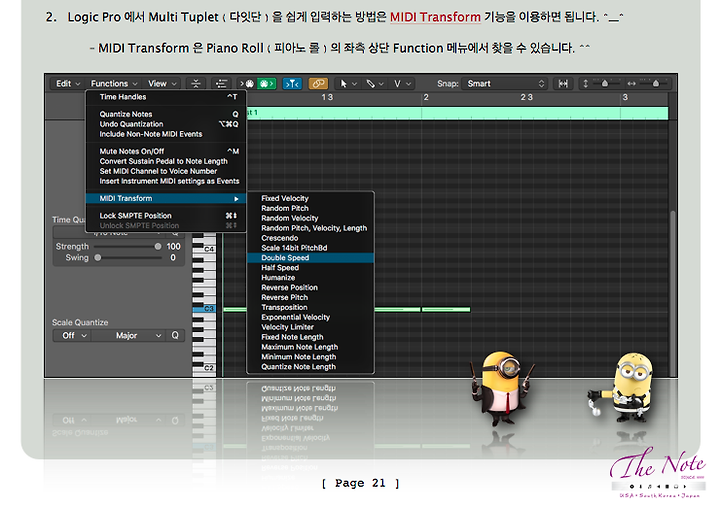
Task: Open the MIDI Transform submenu
Action: [166, 198]
